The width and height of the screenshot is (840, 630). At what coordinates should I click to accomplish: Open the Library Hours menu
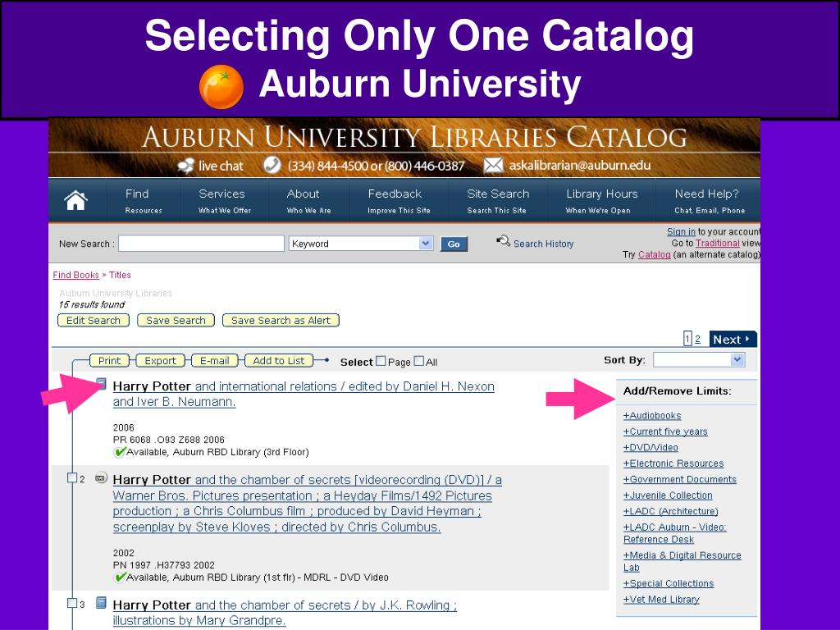(601, 201)
